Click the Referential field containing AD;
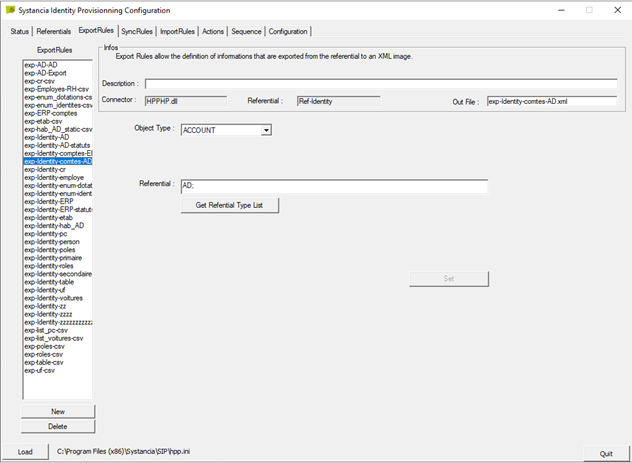 click(334, 186)
